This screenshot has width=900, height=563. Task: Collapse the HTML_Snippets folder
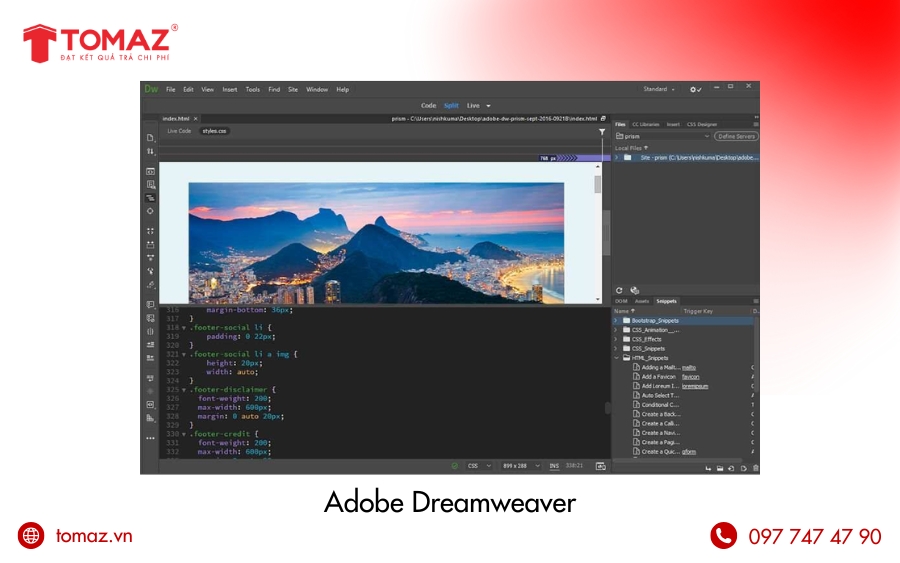coord(617,357)
